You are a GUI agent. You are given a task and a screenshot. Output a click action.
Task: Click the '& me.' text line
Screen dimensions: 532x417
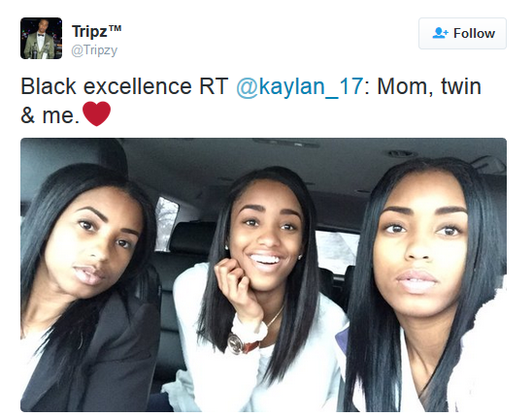50,115
